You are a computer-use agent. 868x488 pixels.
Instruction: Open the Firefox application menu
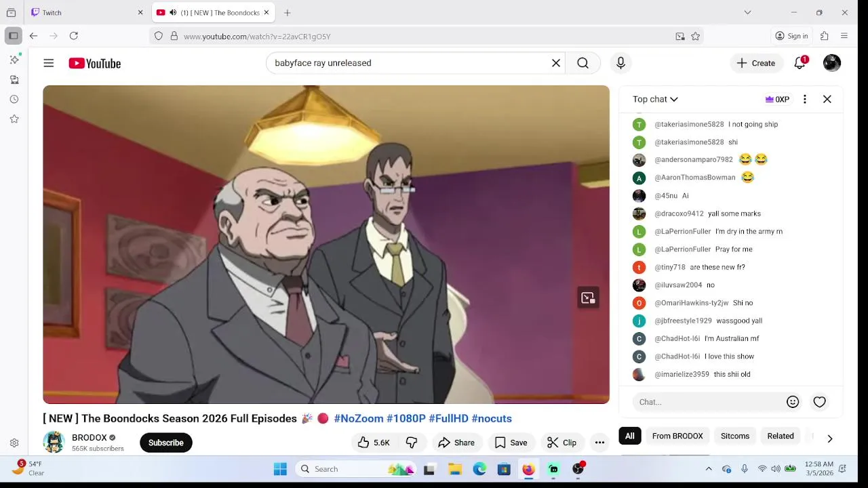point(844,36)
